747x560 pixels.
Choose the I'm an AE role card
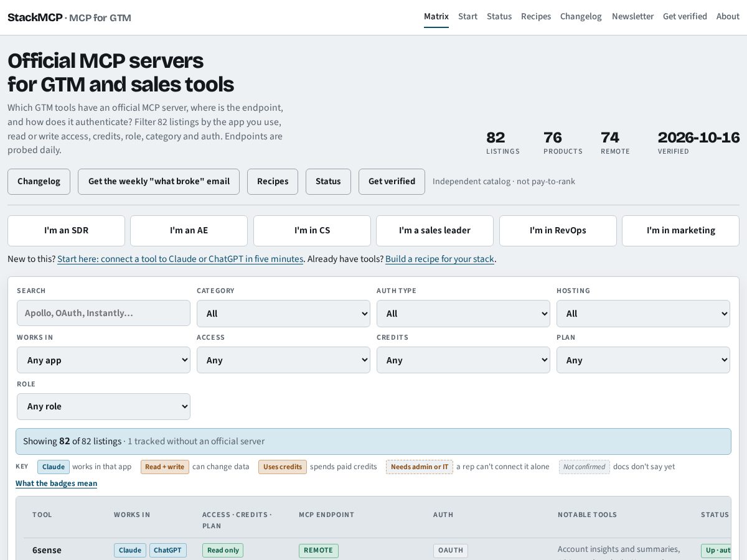[189, 231]
